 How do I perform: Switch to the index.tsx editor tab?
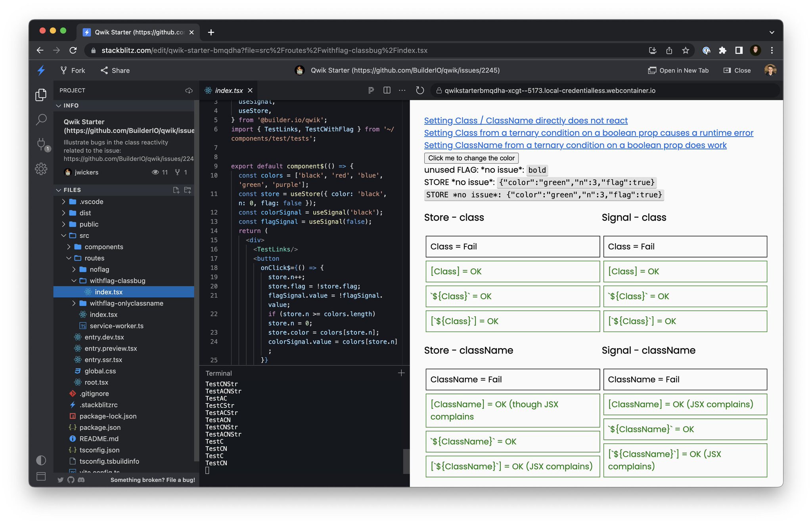pyautogui.click(x=228, y=90)
